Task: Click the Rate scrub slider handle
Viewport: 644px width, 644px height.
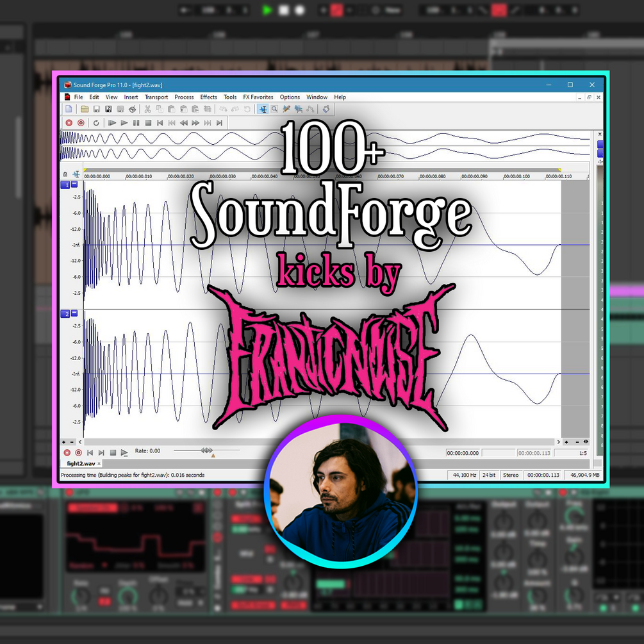Action: coord(206,450)
